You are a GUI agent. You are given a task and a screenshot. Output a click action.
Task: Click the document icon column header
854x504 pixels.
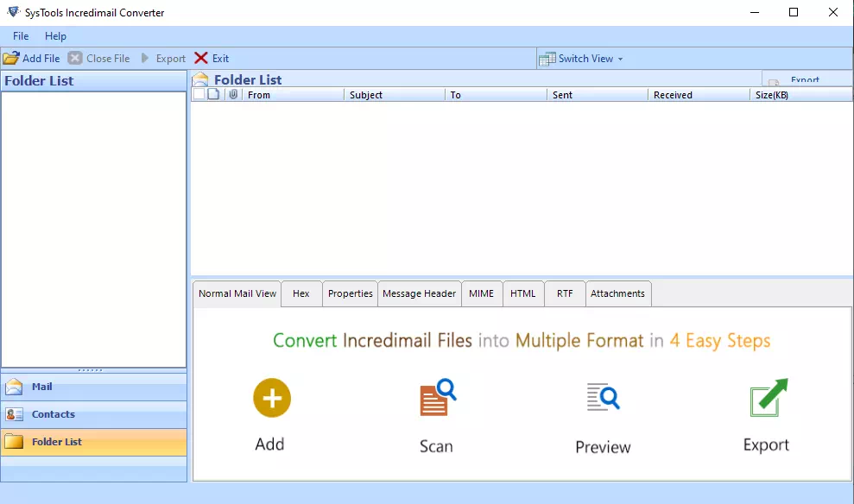pyautogui.click(x=214, y=94)
